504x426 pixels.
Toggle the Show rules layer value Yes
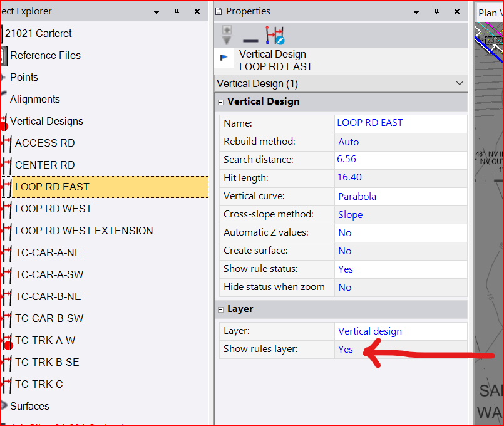point(346,350)
